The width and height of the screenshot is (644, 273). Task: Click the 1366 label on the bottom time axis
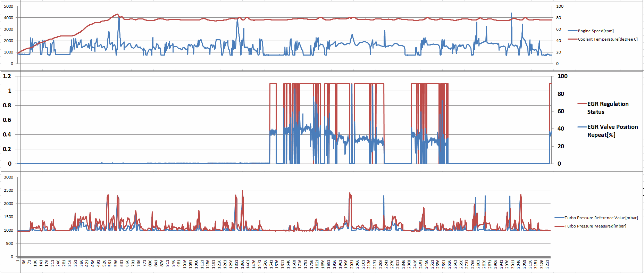242,264
